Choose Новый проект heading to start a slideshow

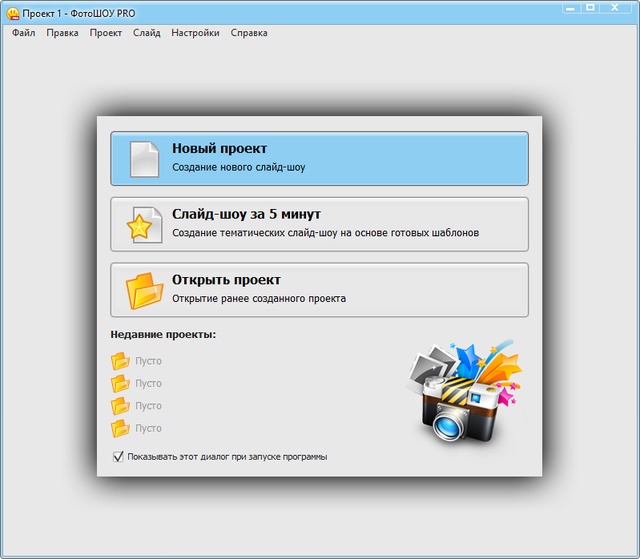click(x=219, y=149)
